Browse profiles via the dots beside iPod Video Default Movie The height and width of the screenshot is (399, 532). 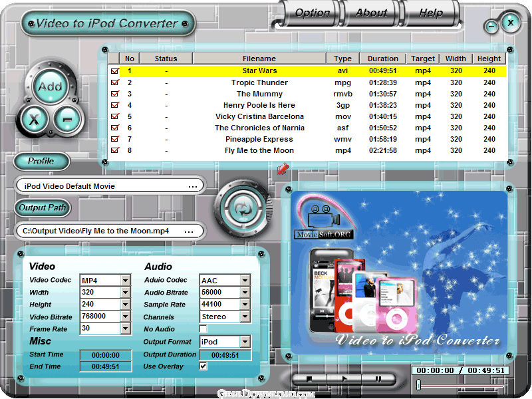(x=193, y=187)
